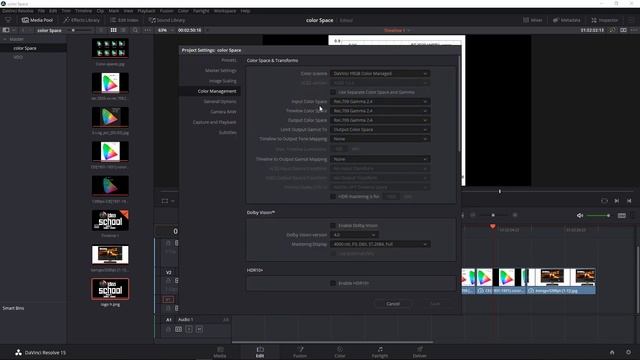
Task: Open Input Color Space dropdown
Action: [380, 102]
